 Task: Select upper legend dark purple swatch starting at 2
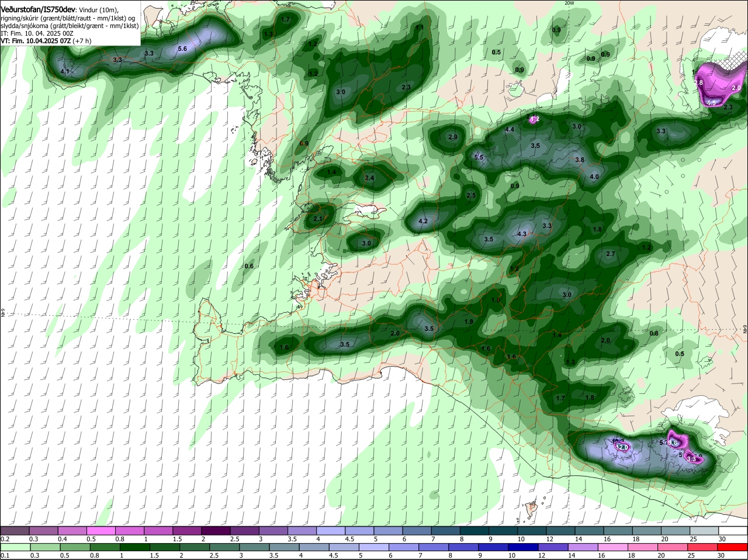click(215, 531)
